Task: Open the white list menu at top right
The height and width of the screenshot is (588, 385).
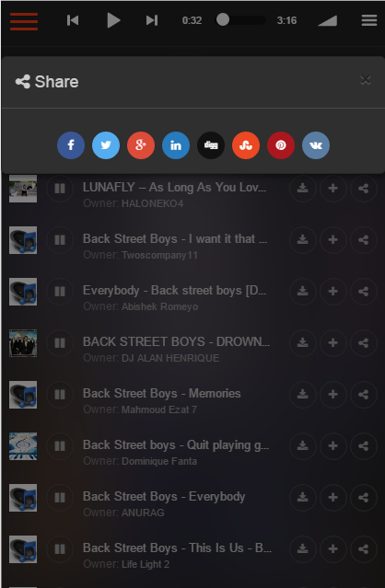Action: click(x=369, y=20)
